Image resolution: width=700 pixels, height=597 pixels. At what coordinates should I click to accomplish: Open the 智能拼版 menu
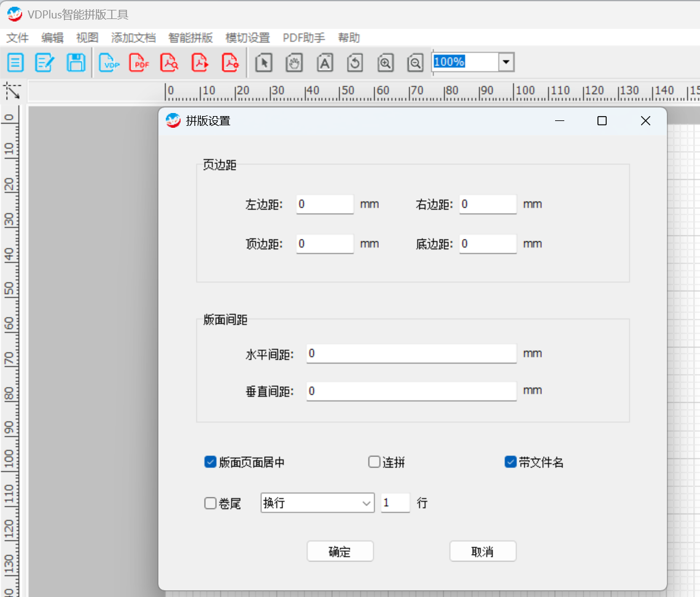click(190, 38)
